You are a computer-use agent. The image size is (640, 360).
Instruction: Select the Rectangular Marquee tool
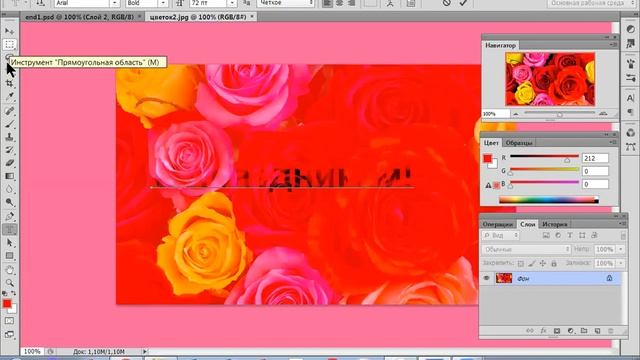tap(9, 44)
